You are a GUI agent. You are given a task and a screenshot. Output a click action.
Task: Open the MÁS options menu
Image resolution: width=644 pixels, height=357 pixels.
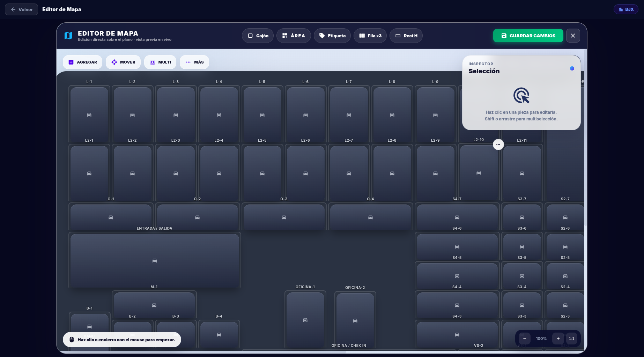click(x=194, y=62)
